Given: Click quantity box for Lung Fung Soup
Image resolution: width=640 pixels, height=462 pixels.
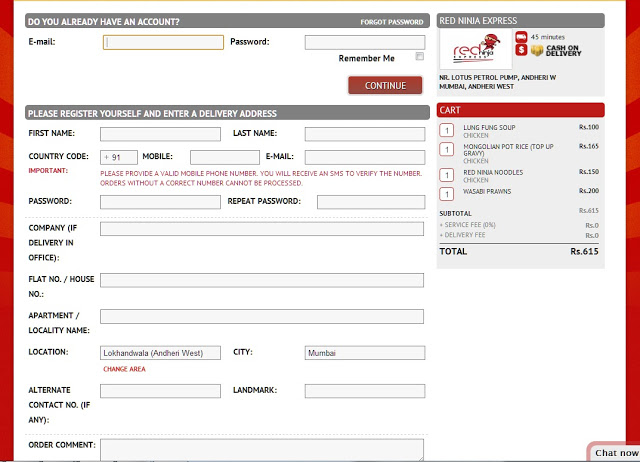Looking at the screenshot, I should (447, 130).
